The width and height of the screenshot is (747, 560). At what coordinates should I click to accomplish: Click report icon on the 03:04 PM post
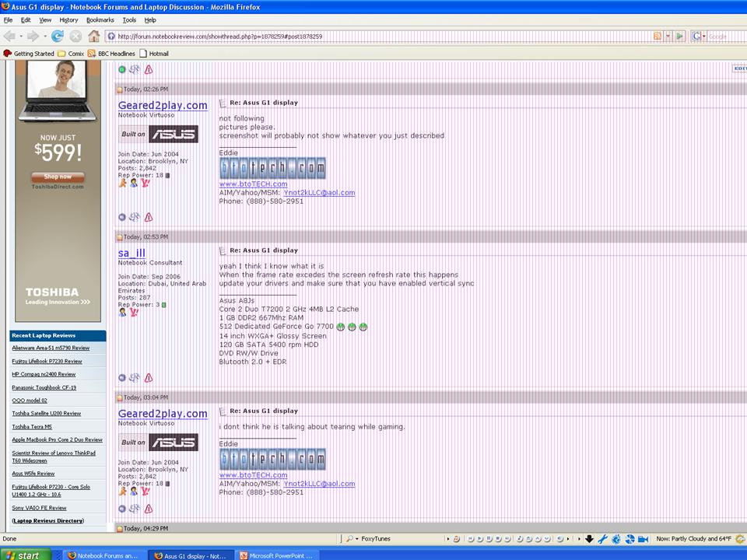pos(149,509)
